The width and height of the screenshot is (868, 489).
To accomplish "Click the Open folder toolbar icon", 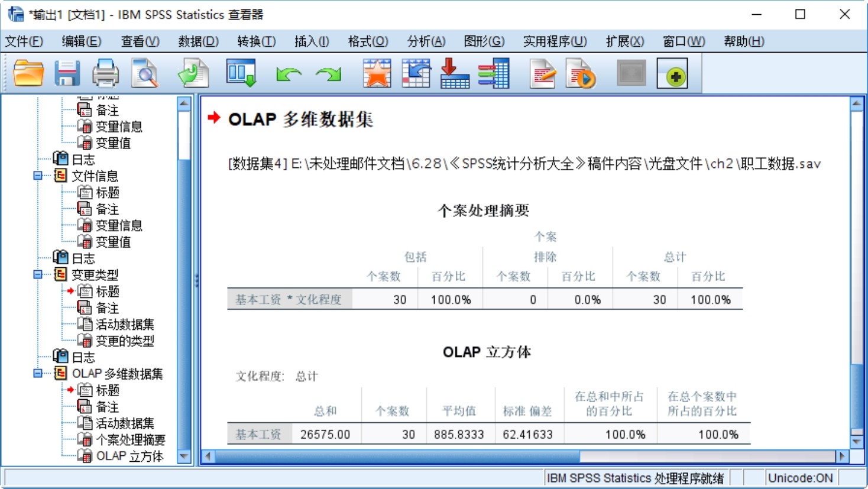I will 28,74.
